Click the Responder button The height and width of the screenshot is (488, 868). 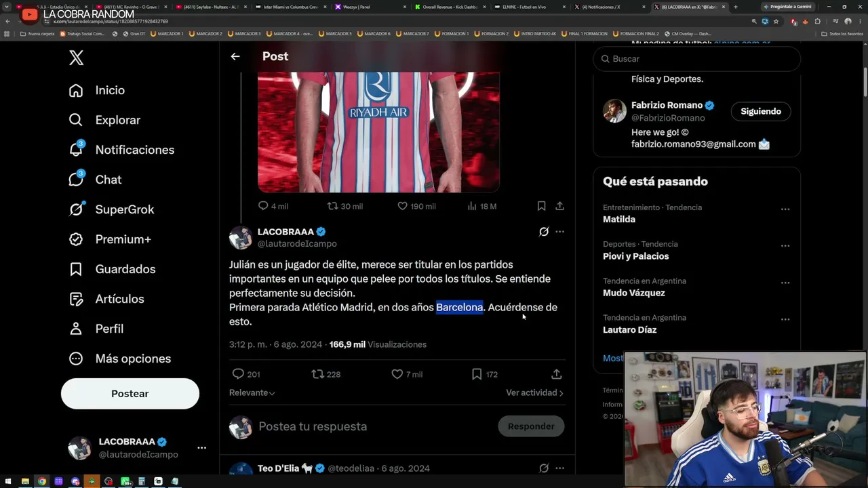(x=531, y=426)
